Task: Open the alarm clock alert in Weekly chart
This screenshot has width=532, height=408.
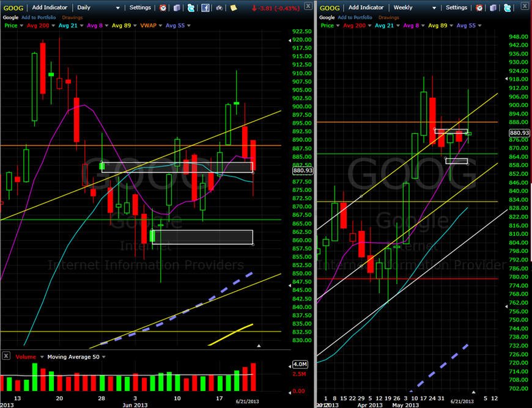Action: click(479, 7)
